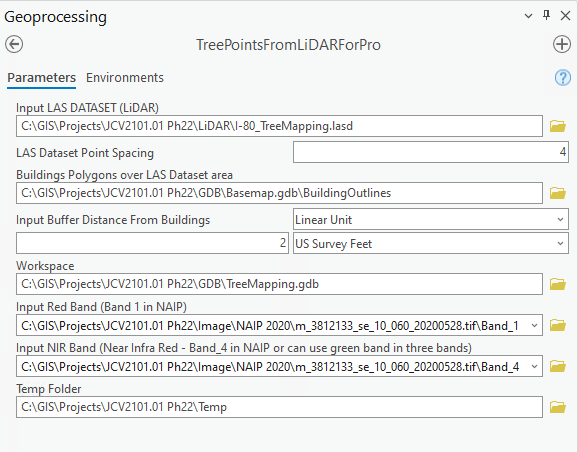Open the circled plus menu beside the tool title
Viewport: 578px width, 452px height.
pos(562,44)
